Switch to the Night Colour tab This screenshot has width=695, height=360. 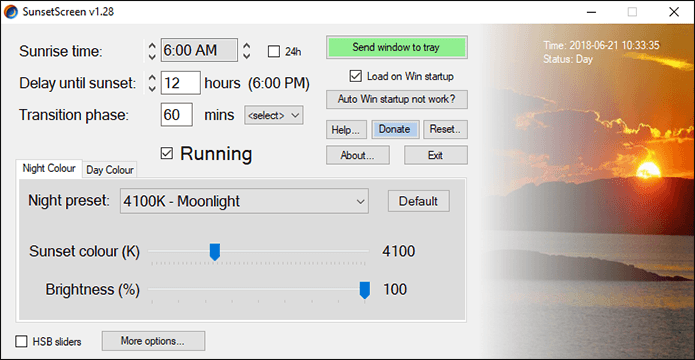49,169
